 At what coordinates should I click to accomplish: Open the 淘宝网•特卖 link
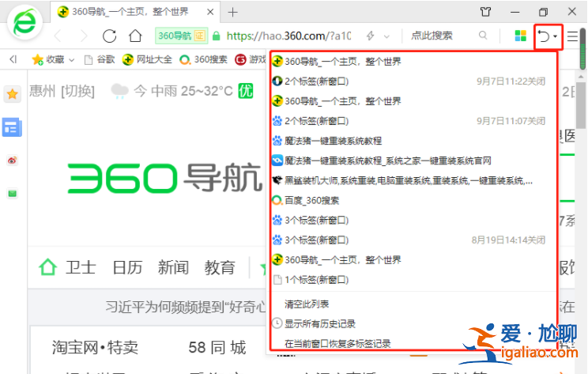point(95,347)
